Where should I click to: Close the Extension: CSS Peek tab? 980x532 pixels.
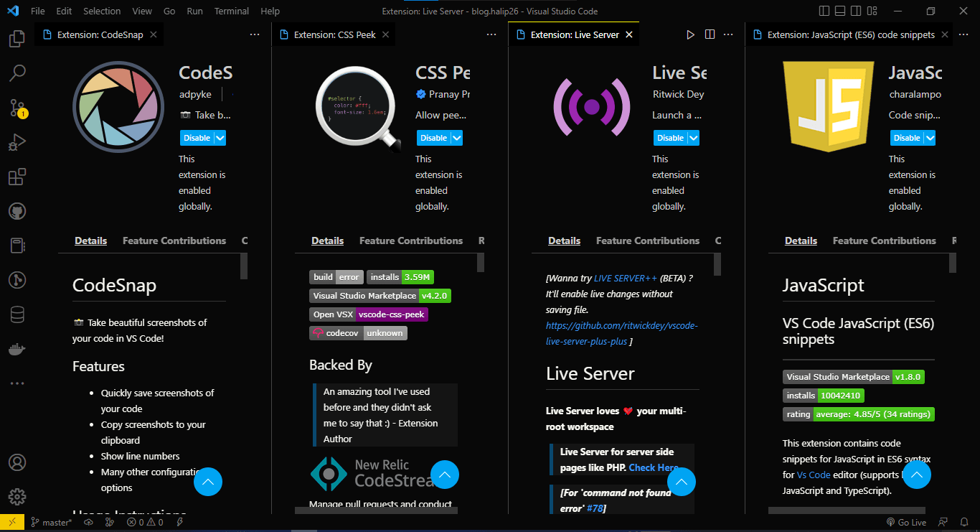tap(385, 34)
